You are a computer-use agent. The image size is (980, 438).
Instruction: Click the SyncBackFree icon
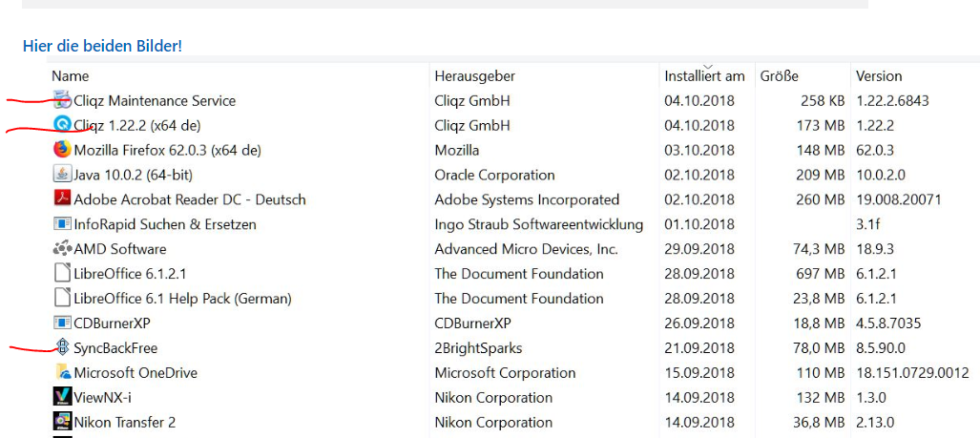click(x=62, y=347)
